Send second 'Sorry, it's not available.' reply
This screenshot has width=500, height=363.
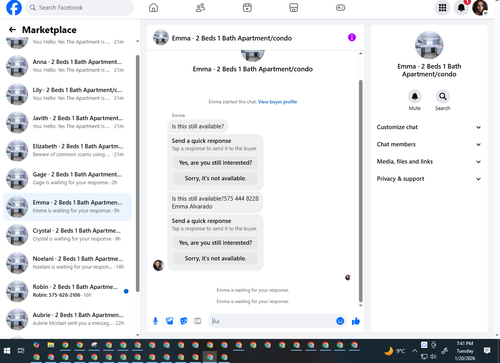point(215,258)
